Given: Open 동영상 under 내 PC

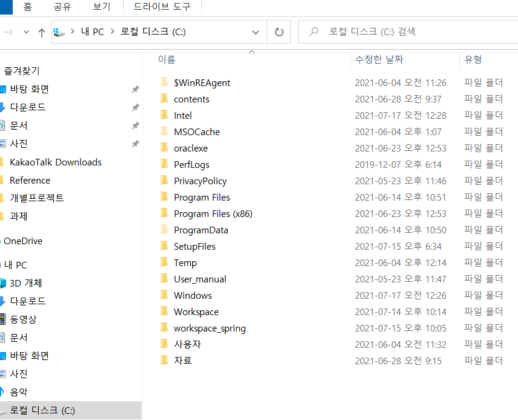Looking at the screenshot, I should point(23,319).
